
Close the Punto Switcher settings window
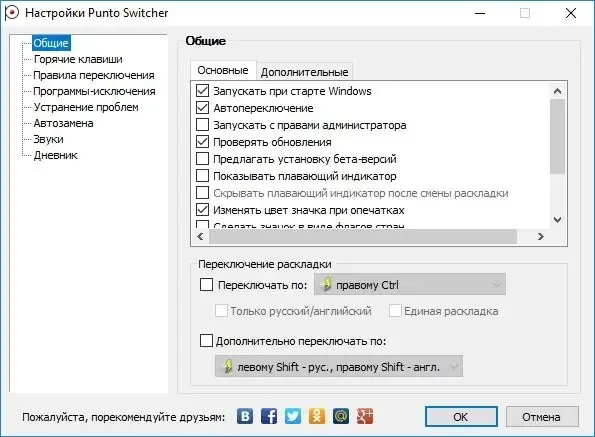click(x=571, y=13)
